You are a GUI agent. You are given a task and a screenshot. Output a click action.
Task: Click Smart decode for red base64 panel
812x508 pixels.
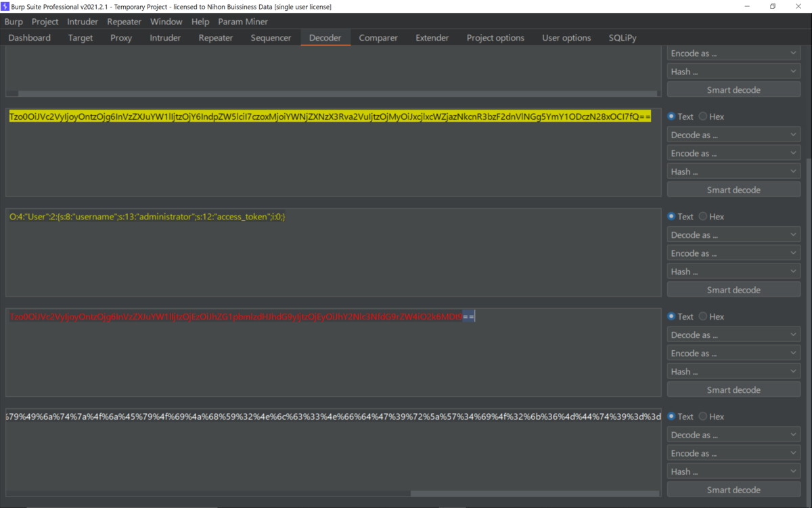coord(734,390)
